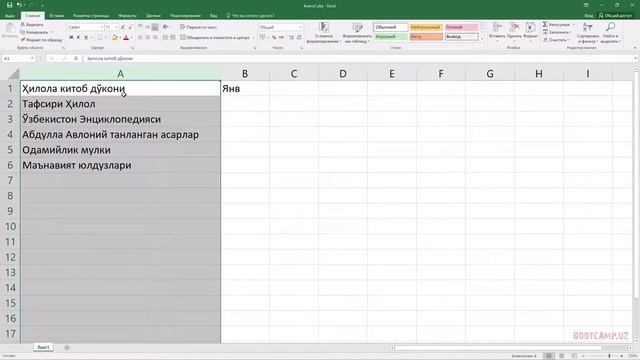Expand the cell styles gallery
The width and height of the screenshot is (640, 360).
click(x=482, y=39)
